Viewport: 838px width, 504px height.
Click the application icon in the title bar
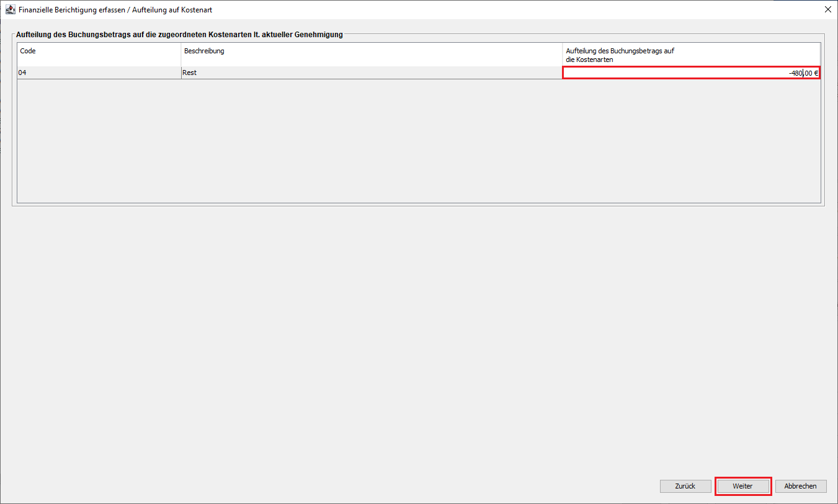pos(10,10)
